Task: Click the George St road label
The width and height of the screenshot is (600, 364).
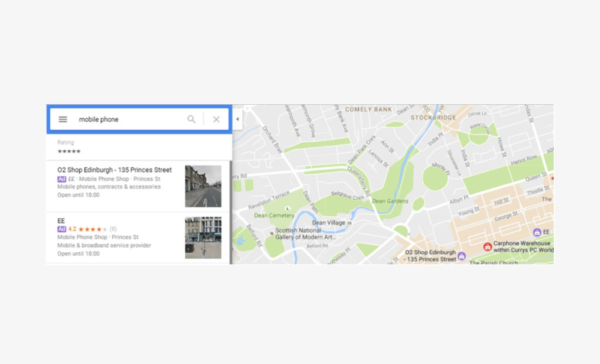Action: [506, 217]
